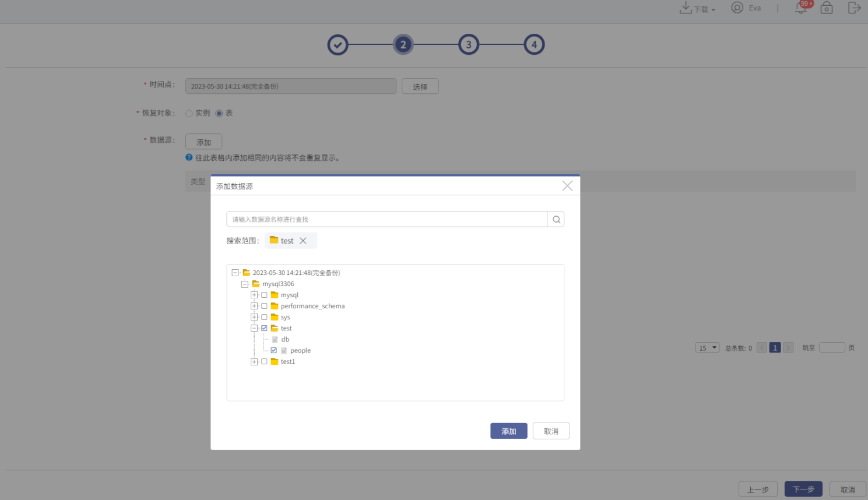This screenshot has height=500, width=868.
Task: Click the 选择 time point button
Action: 420,86
